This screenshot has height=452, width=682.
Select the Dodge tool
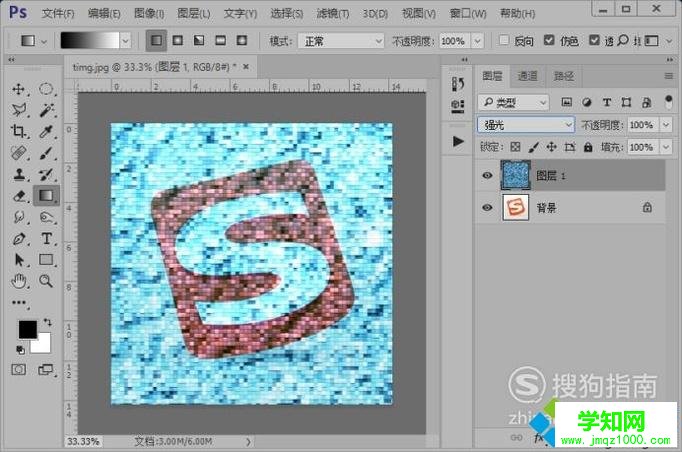pos(46,217)
